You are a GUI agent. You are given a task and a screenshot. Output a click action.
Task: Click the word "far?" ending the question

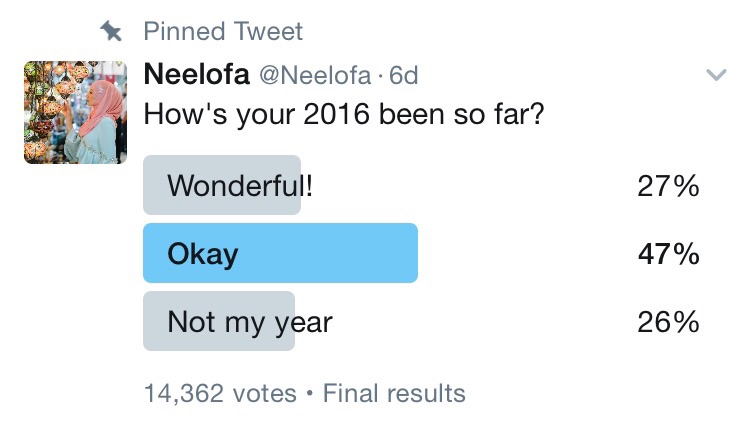click(518, 113)
